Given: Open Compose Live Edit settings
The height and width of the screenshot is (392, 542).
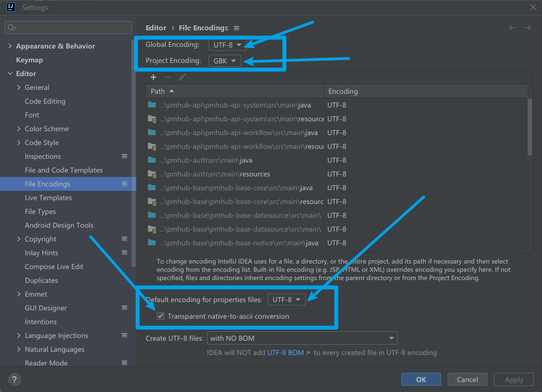Looking at the screenshot, I should [x=54, y=267].
